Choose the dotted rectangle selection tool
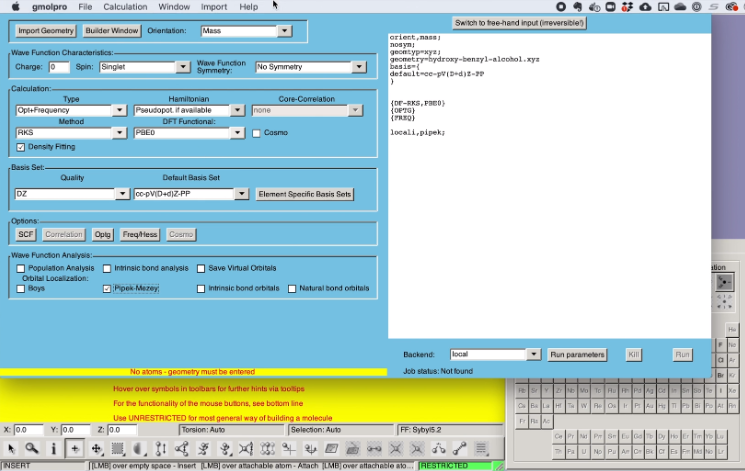The width and height of the screenshot is (745, 471). pos(118,449)
